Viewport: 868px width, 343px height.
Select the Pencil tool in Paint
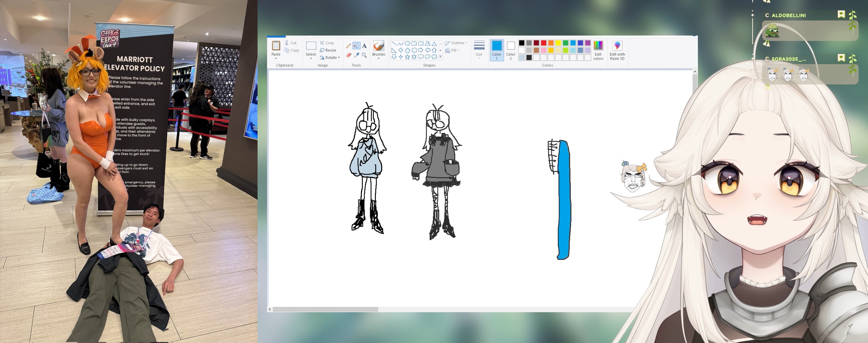348,46
